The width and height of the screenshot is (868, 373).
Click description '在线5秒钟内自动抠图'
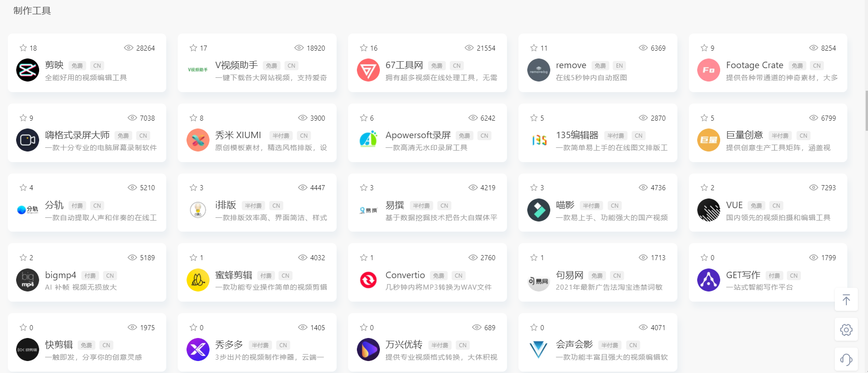coord(591,78)
